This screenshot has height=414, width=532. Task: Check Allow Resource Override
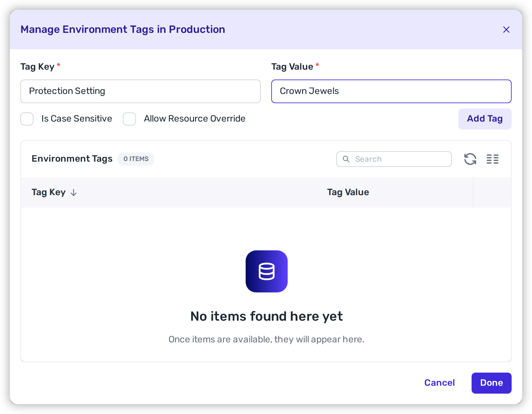(129, 119)
